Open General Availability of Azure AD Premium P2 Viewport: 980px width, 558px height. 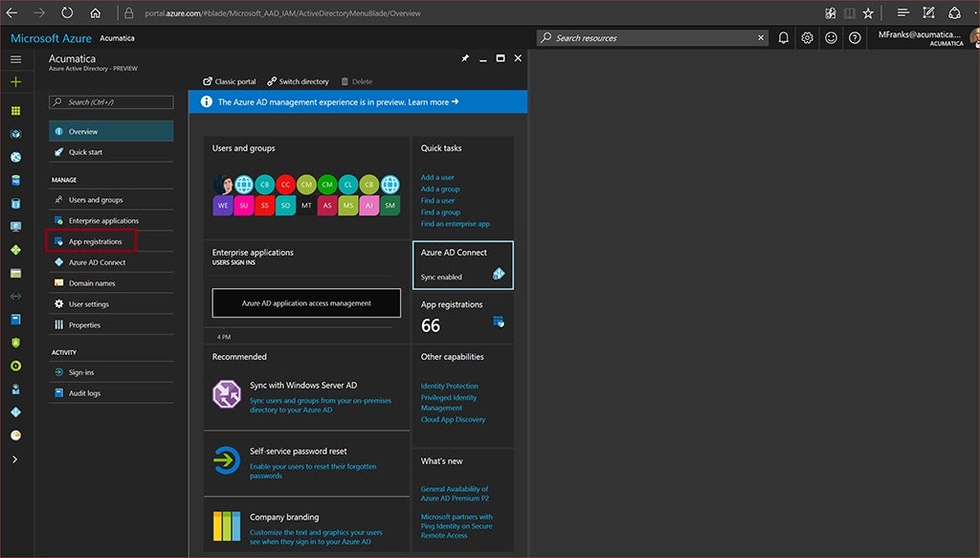coord(455,494)
